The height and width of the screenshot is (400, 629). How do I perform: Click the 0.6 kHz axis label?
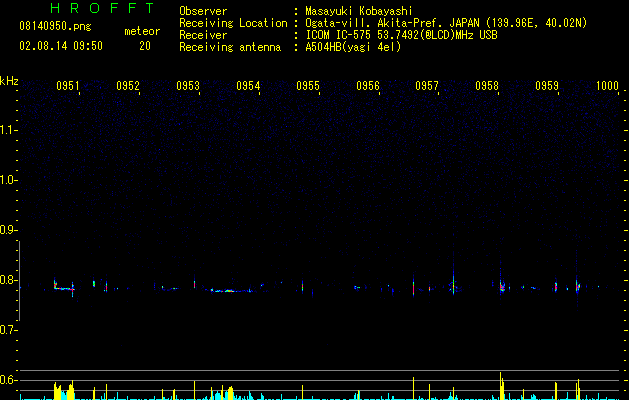[8, 380]
